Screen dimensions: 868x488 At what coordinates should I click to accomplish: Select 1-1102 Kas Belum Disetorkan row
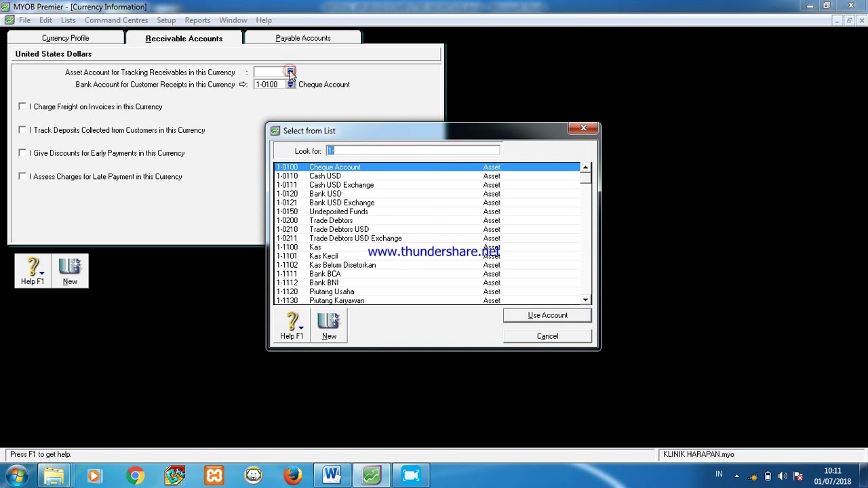pyautogui.click(x=427, y=264)
